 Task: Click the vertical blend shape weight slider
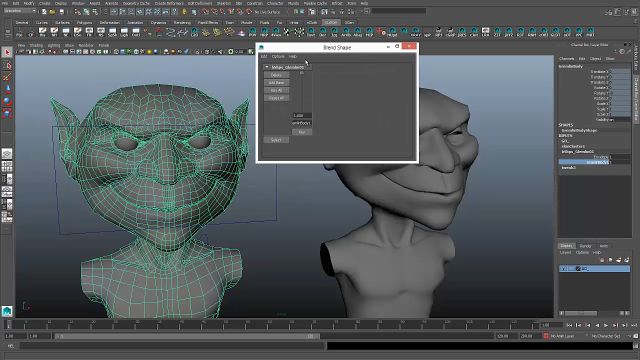tap(302, 91)
